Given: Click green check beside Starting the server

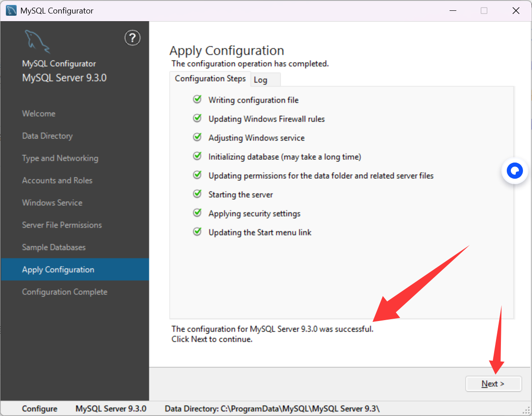Looking at the screenshot, I should (x=197, y=194).
